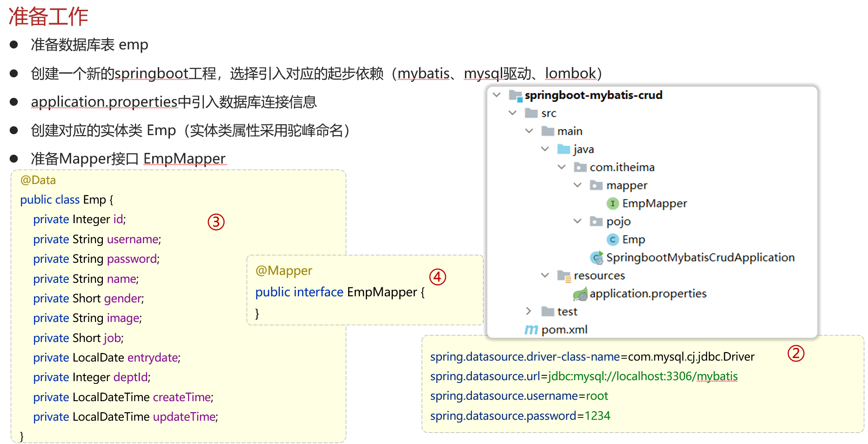The image size is (868, 444).
Task: Click the EmpMapper interface icon
Action: (612, 204)
